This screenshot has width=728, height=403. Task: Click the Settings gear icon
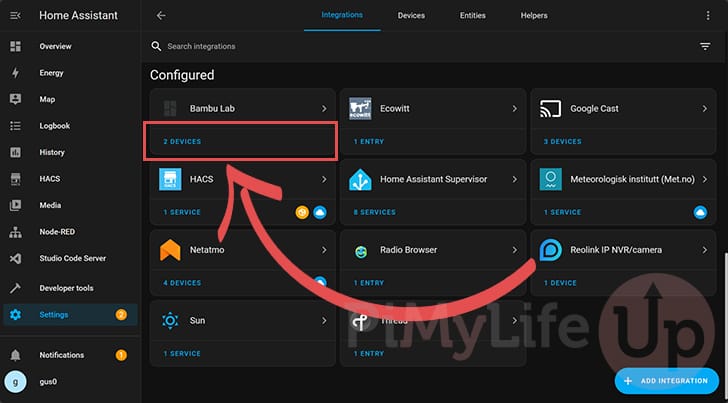tap(15, 315)
